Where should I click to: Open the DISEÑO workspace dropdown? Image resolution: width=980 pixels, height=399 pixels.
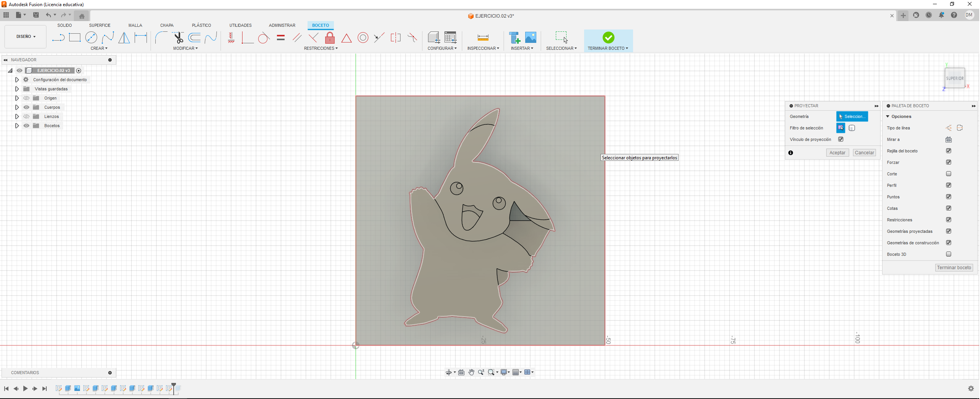click(26, 37)
